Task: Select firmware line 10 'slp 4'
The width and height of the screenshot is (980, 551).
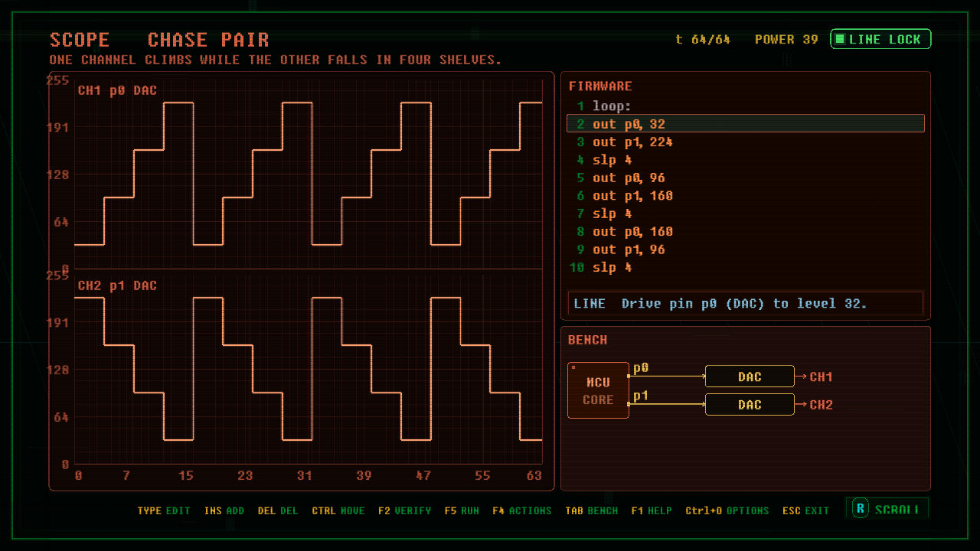Action: (x=746, y=267)
